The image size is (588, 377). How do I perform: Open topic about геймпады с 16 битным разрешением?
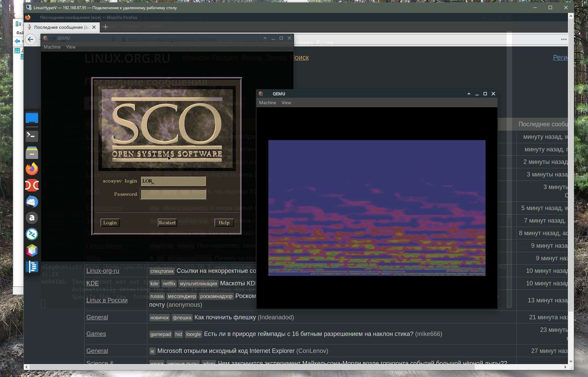click(x=309, y=334)
